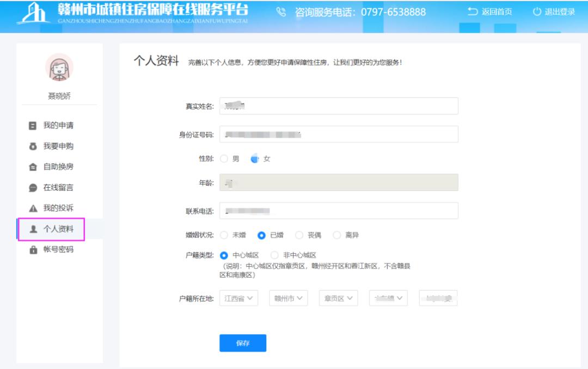This screenshot has width=588, height=369.
Task: Click the 保存 save button
Action: click(243, 343)
